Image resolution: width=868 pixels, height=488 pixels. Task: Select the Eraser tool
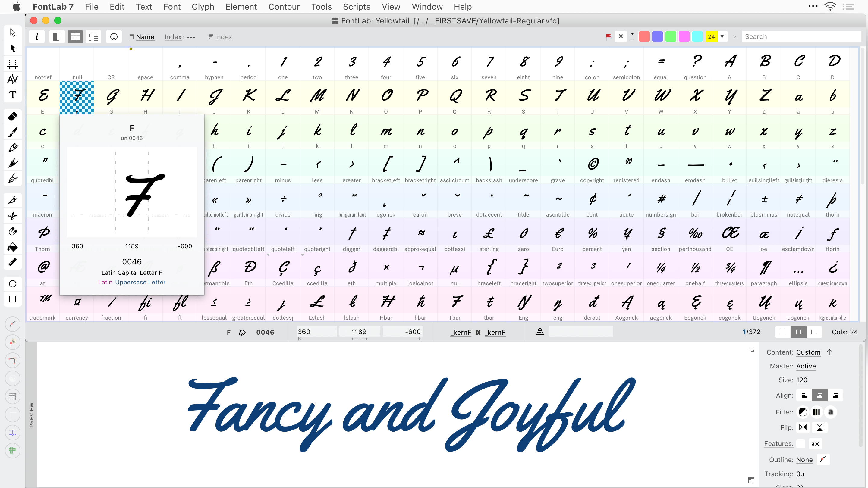[x=12, y=117]
